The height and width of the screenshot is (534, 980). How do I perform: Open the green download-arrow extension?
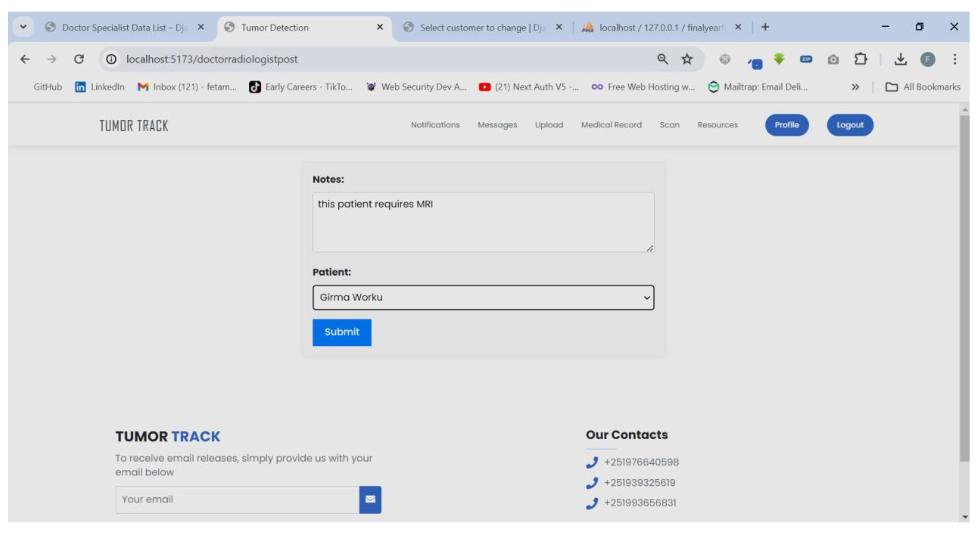(779, 59)
